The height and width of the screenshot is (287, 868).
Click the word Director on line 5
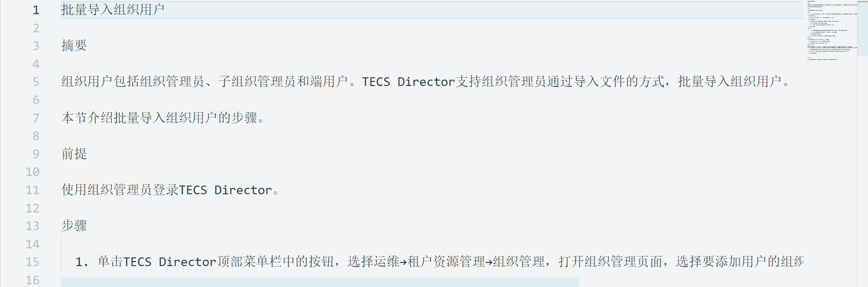tap(426, 82)
